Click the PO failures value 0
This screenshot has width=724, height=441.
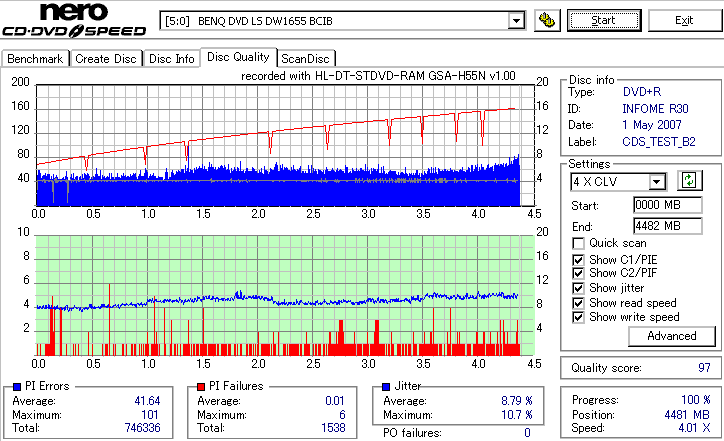(527, 433)
